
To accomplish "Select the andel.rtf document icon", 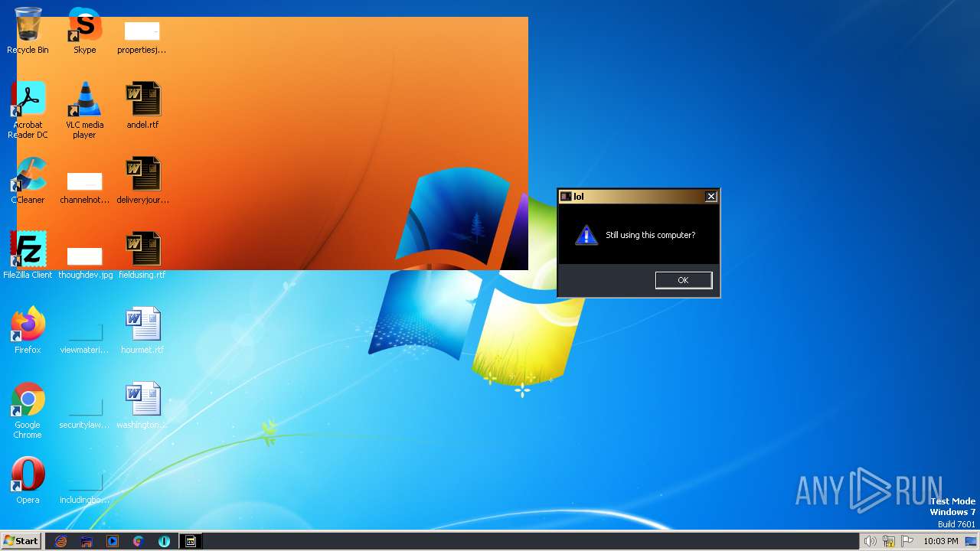I will 142,106.
